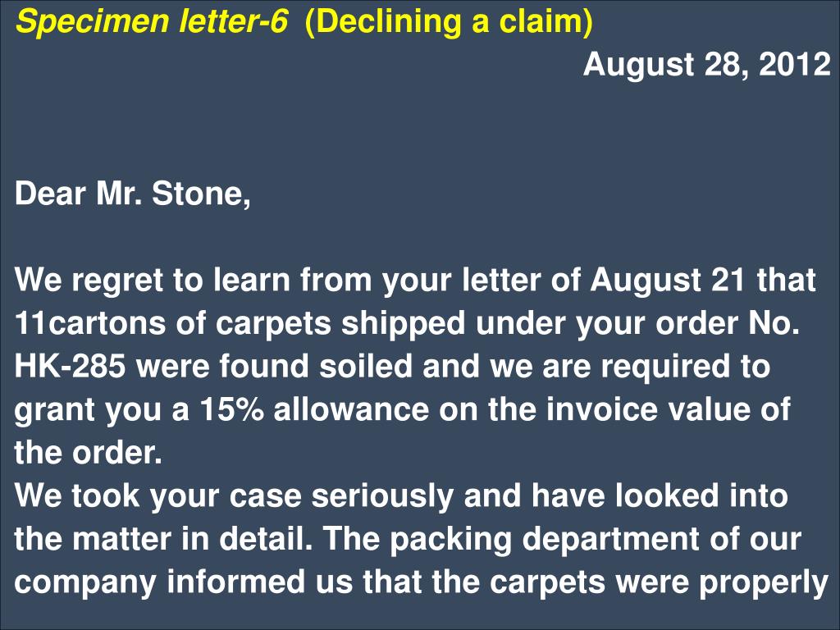Click the order number 'HK-285'
Screen dimensions: 840x630
(71, 367)
